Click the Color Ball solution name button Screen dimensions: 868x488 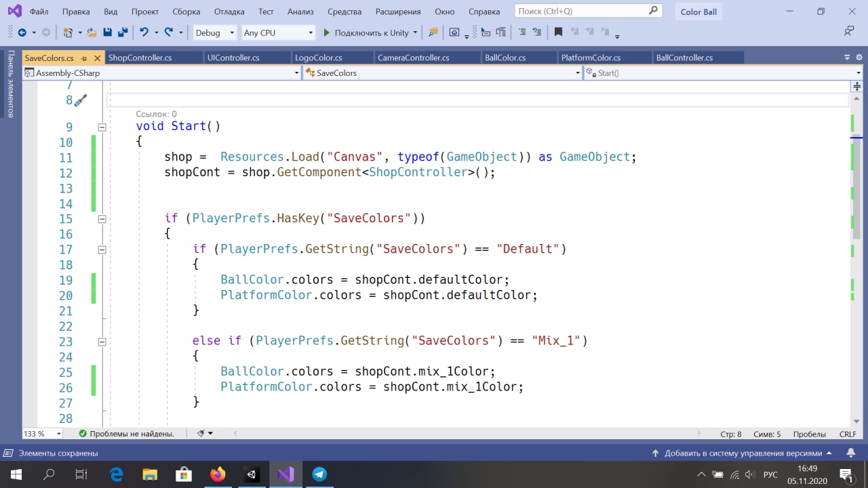(698, 12)
